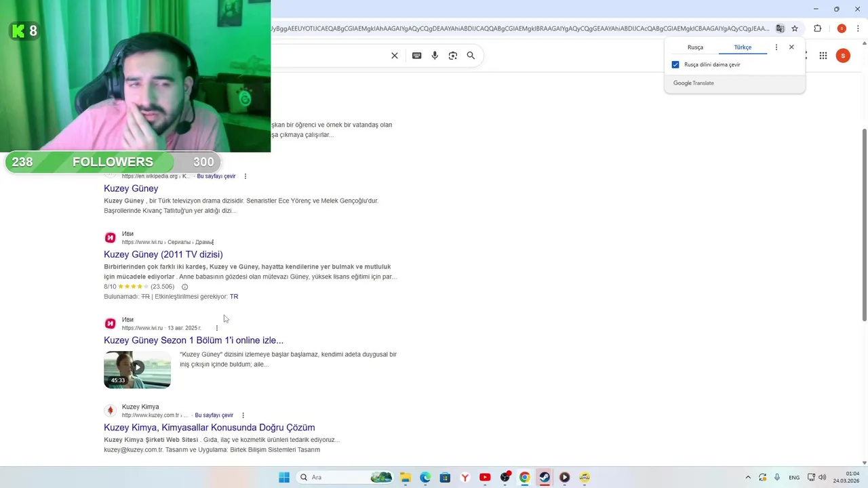Open the Chrome extensions puzzle icon
Image resolution: width=868 pixels, height=488 pixels.
[x=817, y=28]
